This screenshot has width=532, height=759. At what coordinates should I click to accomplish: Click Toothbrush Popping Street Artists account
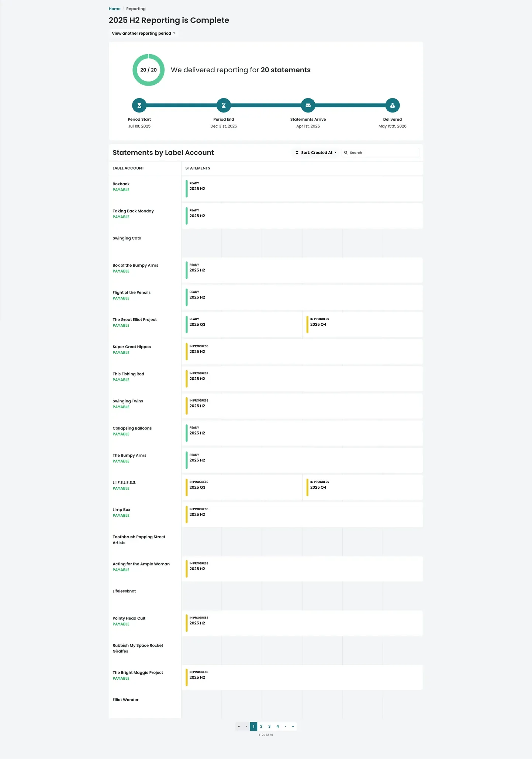tap(139, 540)
